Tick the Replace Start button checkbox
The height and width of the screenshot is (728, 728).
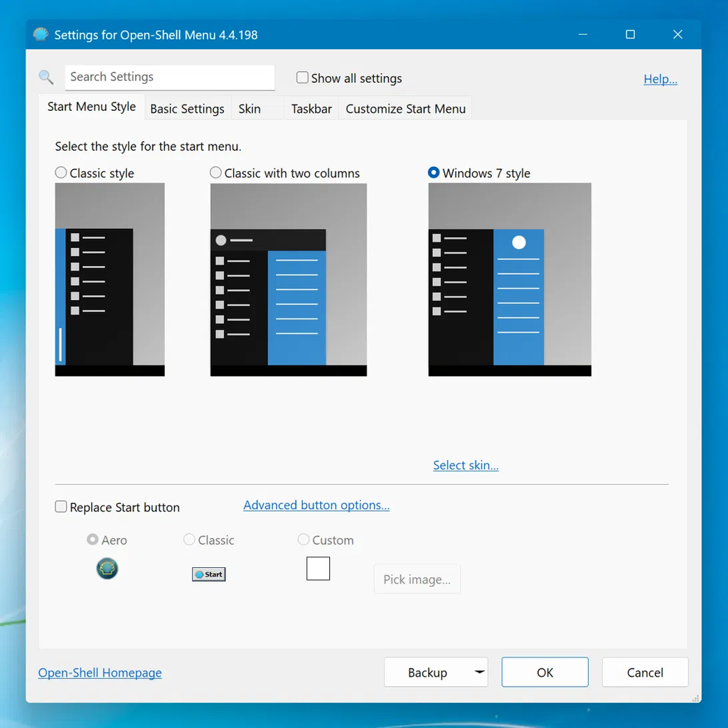coord(61,506)
